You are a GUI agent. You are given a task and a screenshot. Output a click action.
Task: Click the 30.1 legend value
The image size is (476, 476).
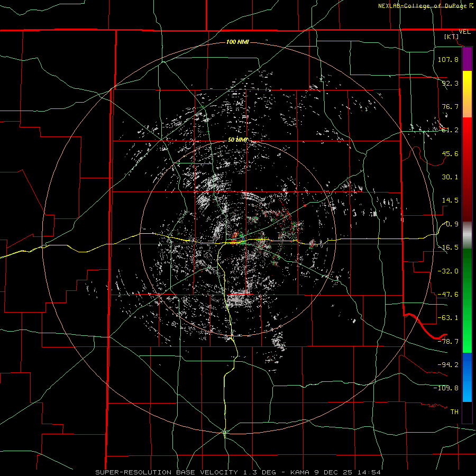pyautogui.click(x=450, y=177)
